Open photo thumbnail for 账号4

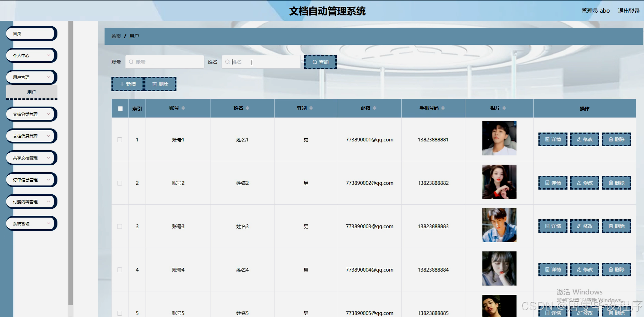pos(499,268)
